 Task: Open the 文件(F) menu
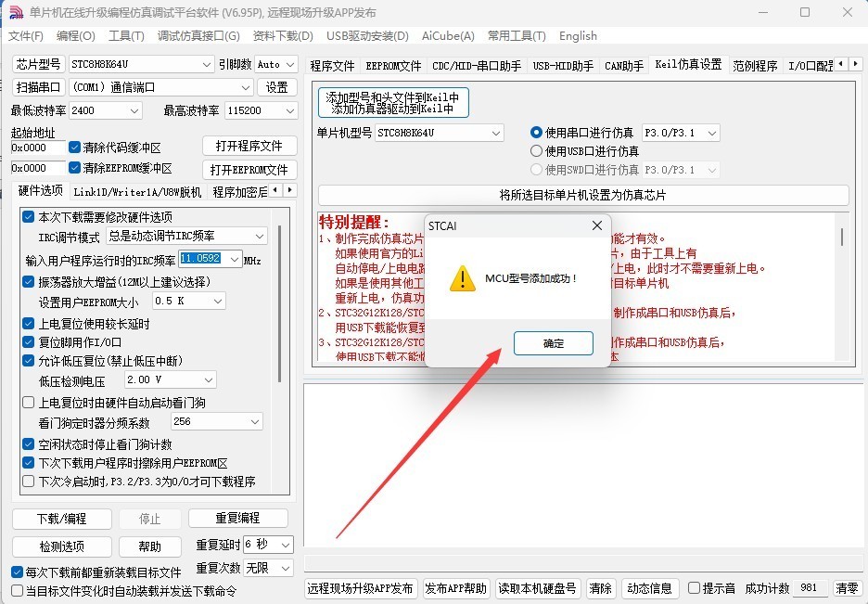tap(25, 36)
